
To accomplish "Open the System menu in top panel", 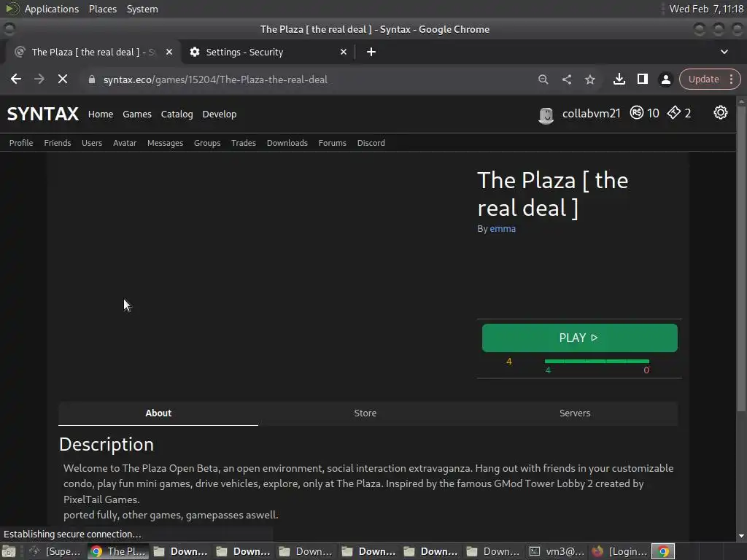I will click(142, 9).
